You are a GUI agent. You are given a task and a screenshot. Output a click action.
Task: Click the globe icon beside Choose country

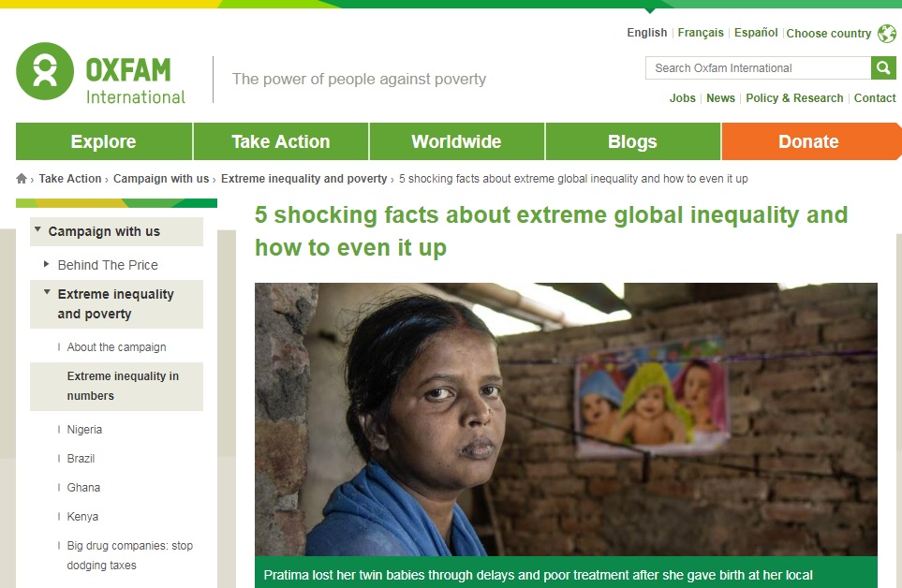tap(886, 34)
